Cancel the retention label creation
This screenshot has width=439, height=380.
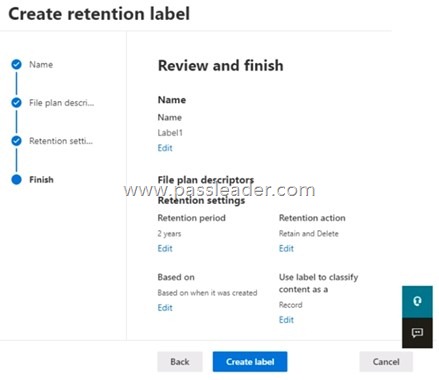[x=386, y=362]
